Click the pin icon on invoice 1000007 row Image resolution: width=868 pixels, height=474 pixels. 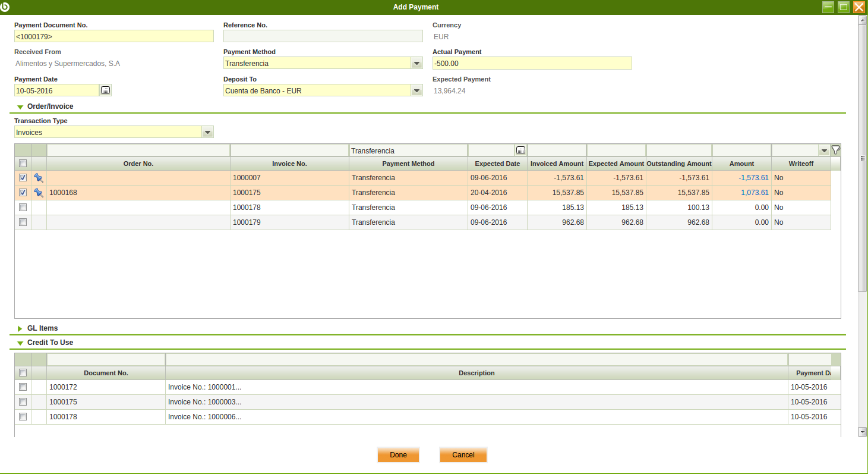pos(39,178)
